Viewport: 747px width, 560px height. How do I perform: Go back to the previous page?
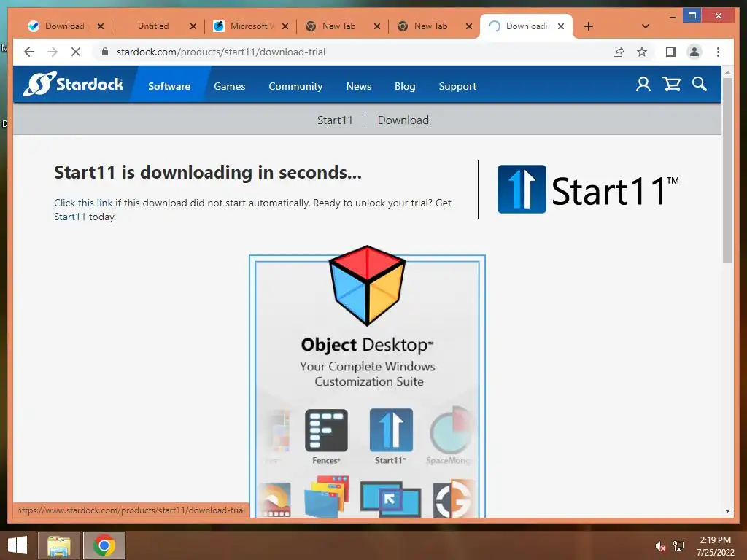29,52
